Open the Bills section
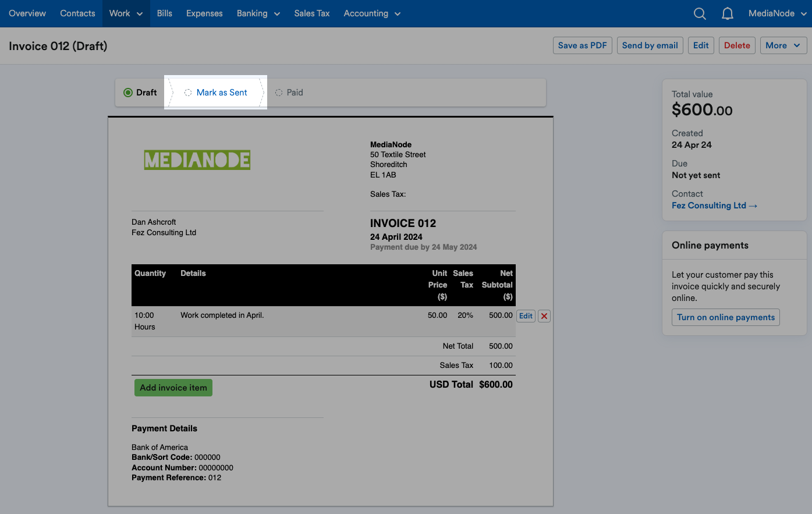 (165, 13)
